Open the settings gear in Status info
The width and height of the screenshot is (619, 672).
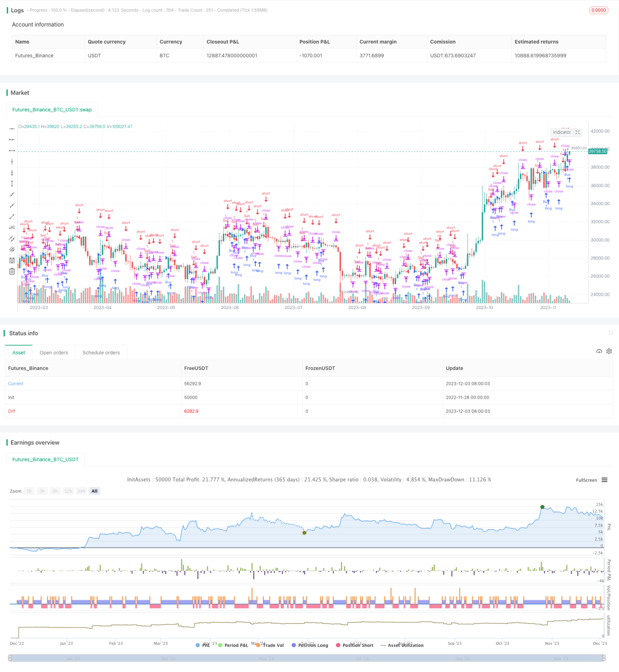609,351
